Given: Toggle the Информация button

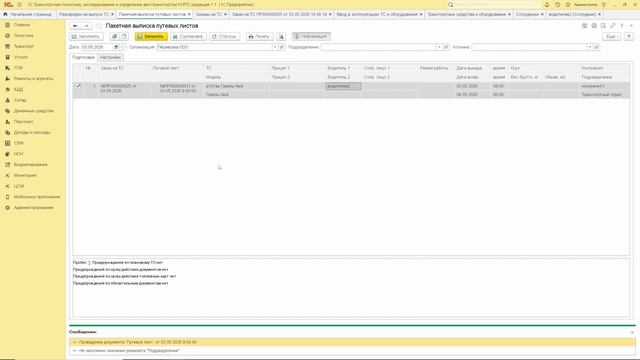Looking at the screenshot, I should 311,36.
